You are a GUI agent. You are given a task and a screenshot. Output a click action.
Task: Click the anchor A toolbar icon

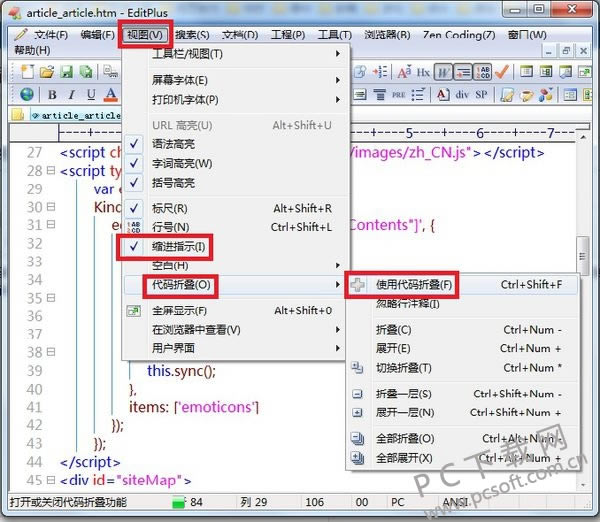443,95
